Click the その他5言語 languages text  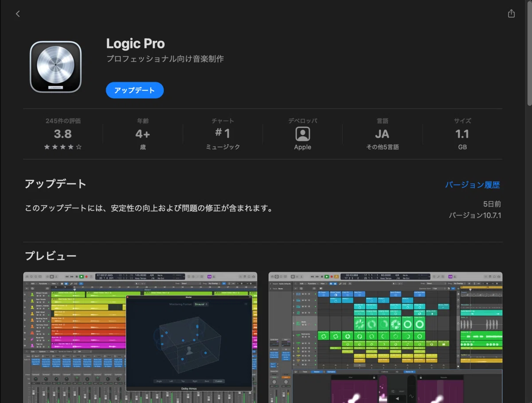[382, 147]
